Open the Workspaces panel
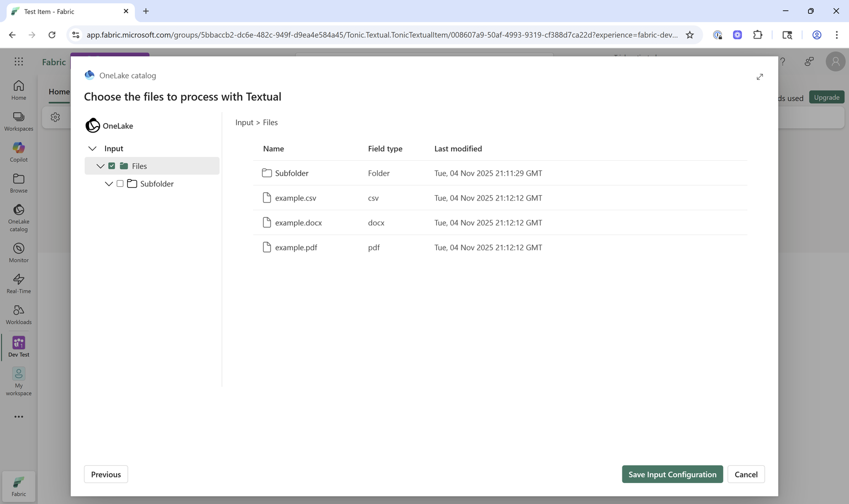Viewport: 849px width, 504px height. [18, 118]
